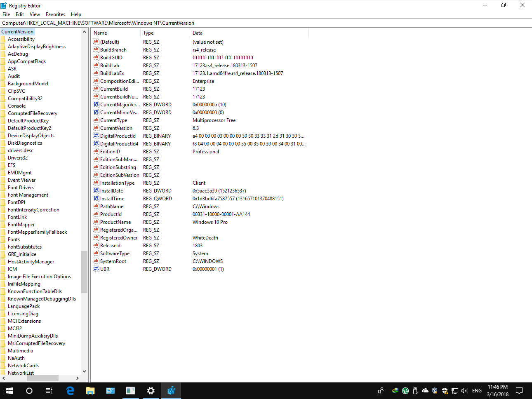Click the binary icon beside CurrentMajorVersionNumber
Screen dimensions: 532x399
click(x=96, y=104)
